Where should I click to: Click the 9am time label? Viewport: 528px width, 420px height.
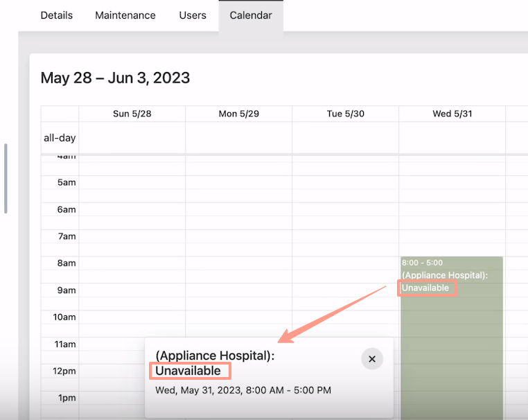point(67,290)
